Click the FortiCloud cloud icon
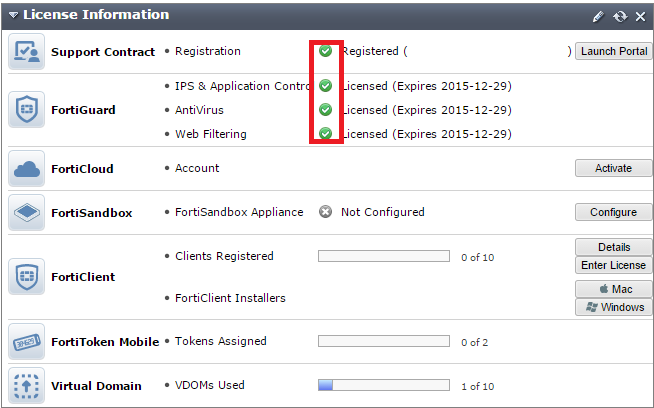The height and width of the screenshot is (408, 654). point(27,169)
